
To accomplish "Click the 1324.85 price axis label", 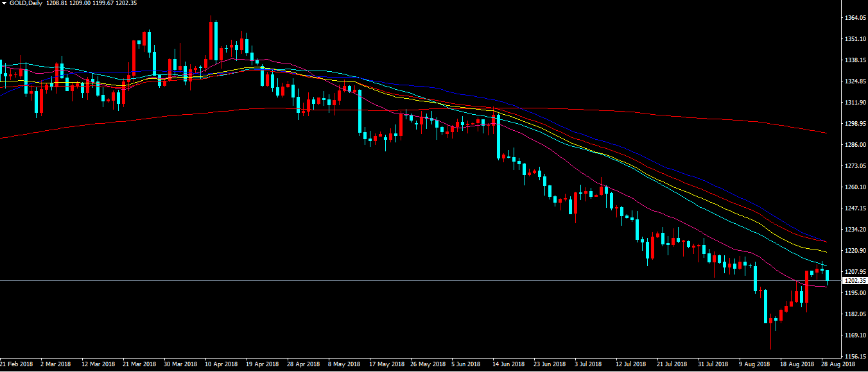I will [x=857, y=81].
